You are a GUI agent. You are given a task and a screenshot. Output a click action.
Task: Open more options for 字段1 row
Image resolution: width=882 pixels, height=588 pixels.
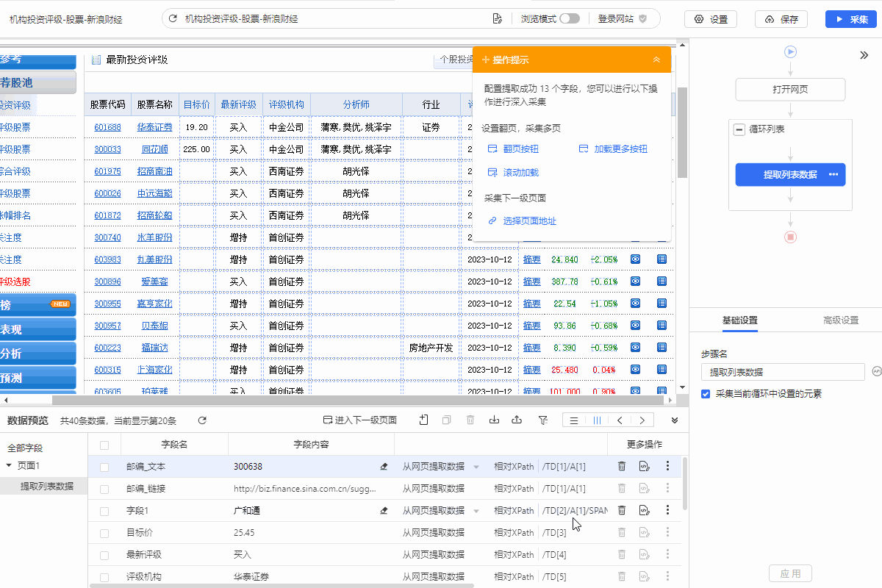point(667,510)
